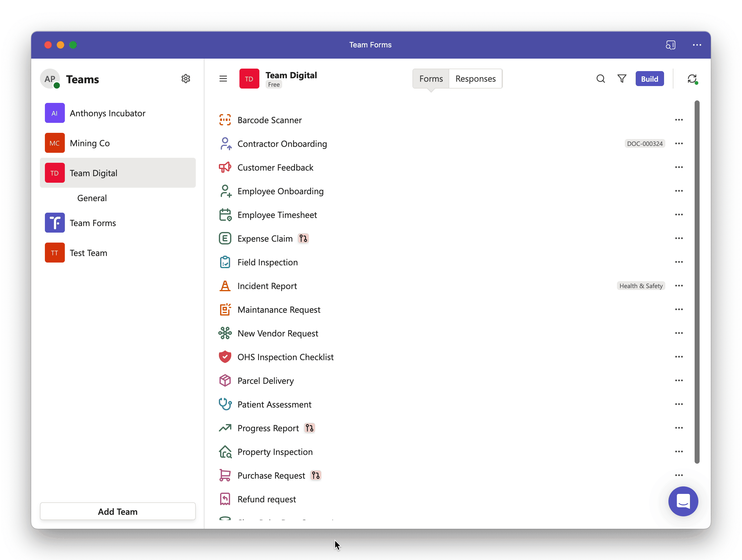
Task: Open the Teams settings gear
Action: point(186,79)
